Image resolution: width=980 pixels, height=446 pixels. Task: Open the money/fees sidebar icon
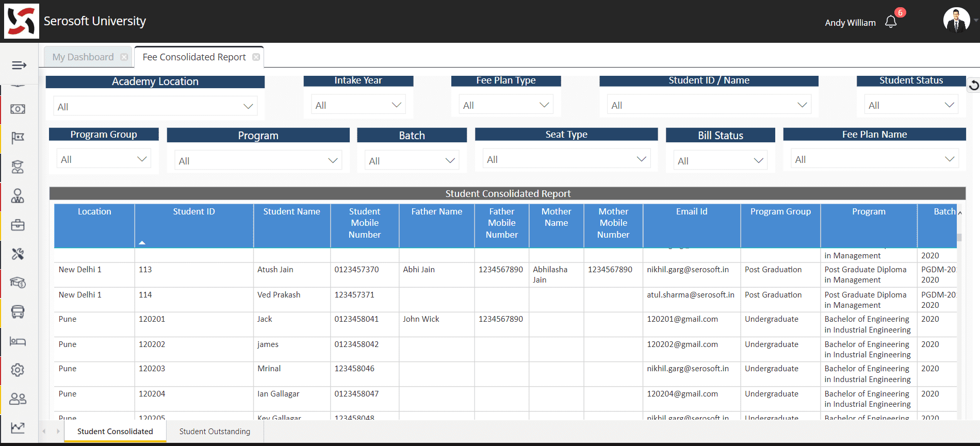coord(18,109)
